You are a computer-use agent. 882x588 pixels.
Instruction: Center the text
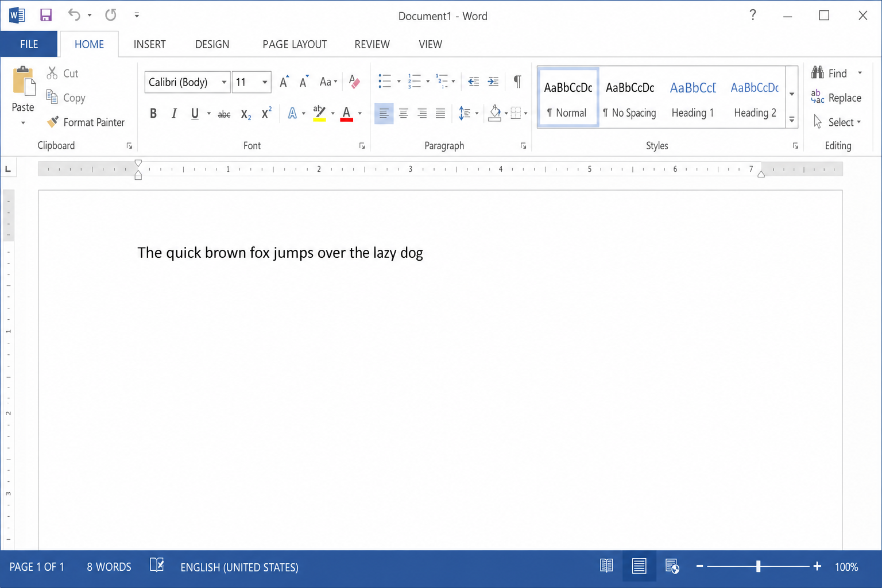(x=404, y=114)
